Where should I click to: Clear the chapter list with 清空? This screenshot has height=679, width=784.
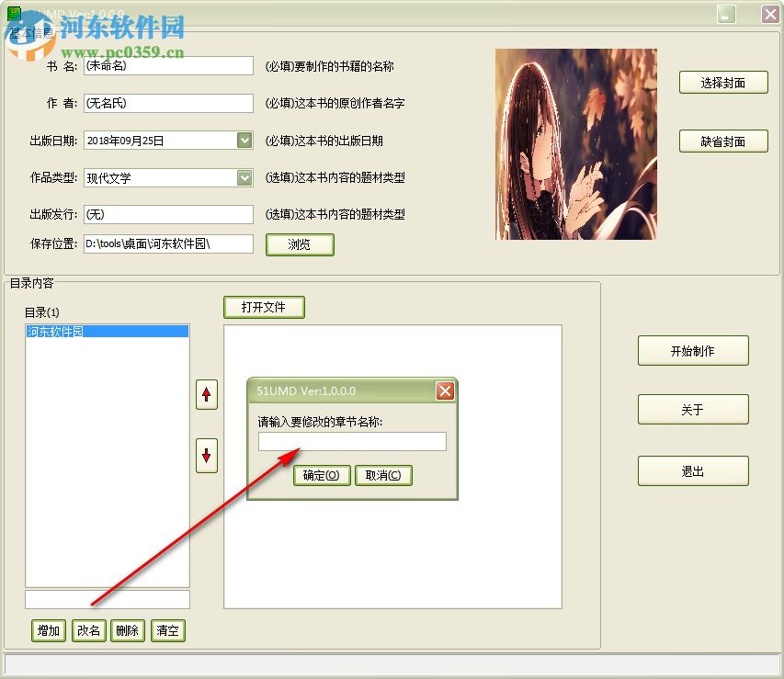[167, 630]
